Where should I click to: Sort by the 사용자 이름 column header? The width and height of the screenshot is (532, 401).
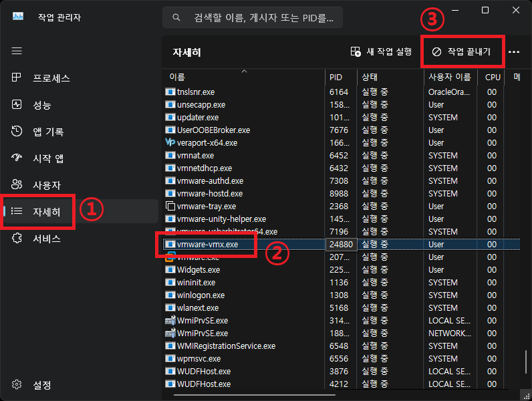click(x=450, y=77)
